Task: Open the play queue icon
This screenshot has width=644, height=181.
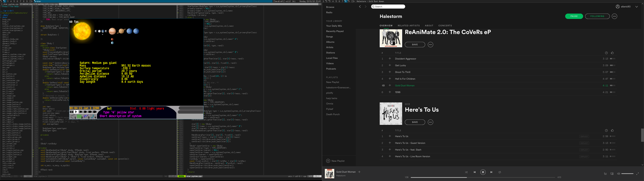Action: point(605,174)
